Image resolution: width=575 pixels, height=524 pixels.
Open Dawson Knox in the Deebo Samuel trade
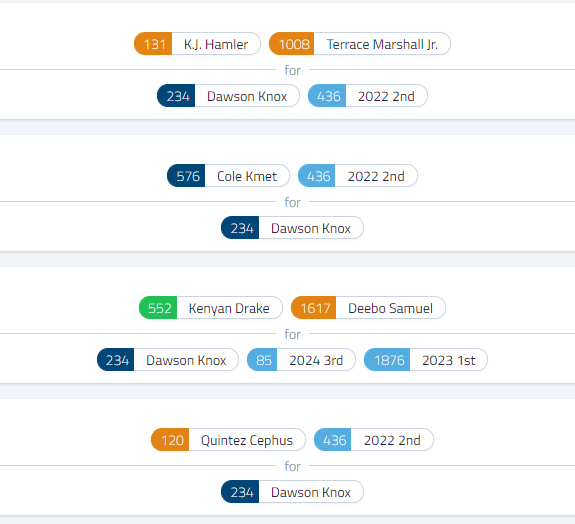[x=168, y=360]
